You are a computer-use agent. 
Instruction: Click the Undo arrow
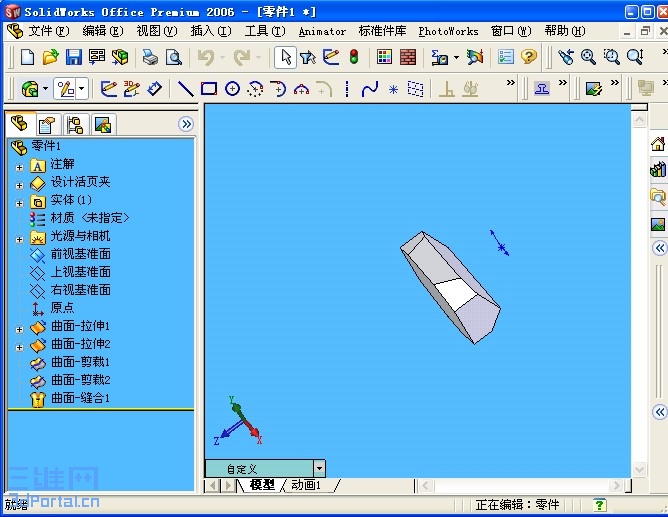pos(206,57)
